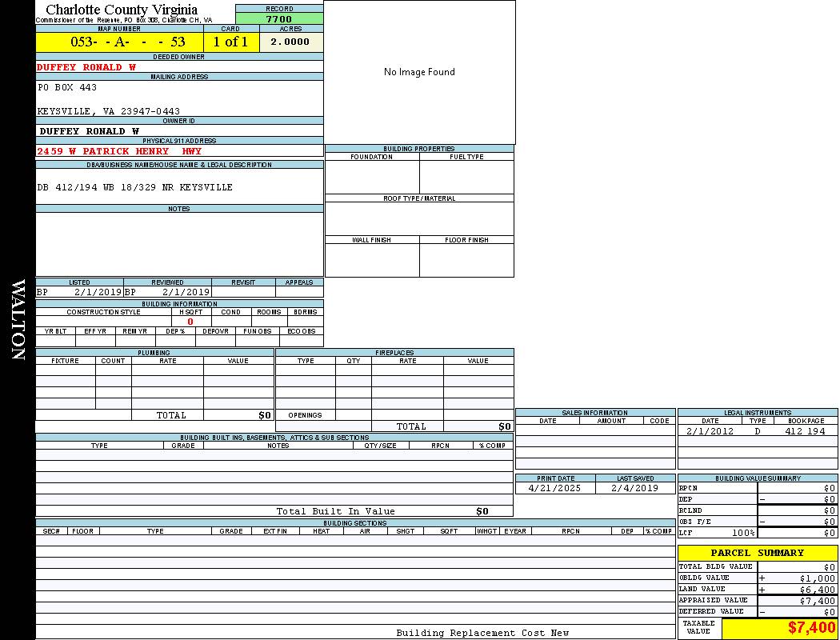Image resolution: width=840 pixels, height=640 pixels.
Task: Click the physical address 2459 W PATRICK HENRY HWY
Action: [119, 151]
